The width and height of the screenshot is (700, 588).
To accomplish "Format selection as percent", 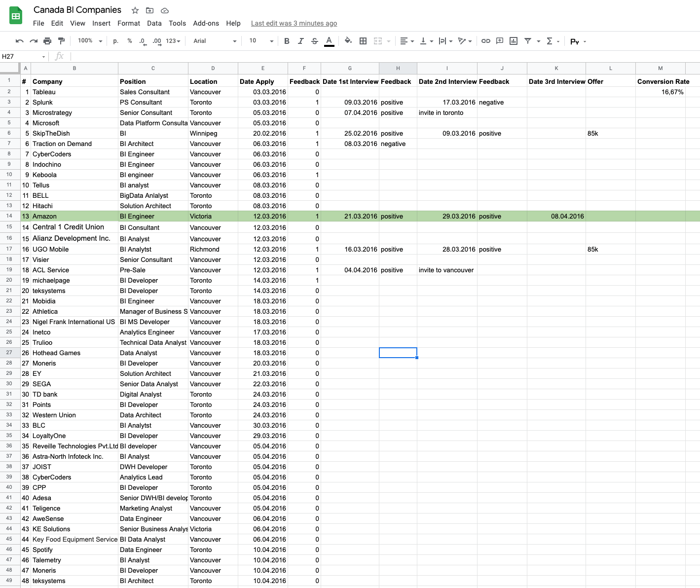I will (130, 41).
